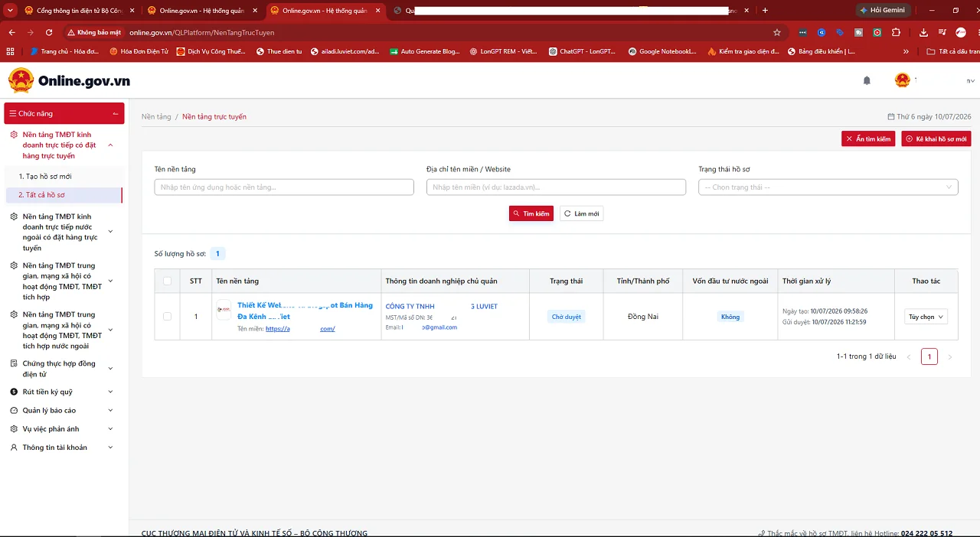Hide search with the Ẩn tìm kiếm button
The width and height of the screenshot is (980, 537).
pyautogui.click(x=868, y=138)
